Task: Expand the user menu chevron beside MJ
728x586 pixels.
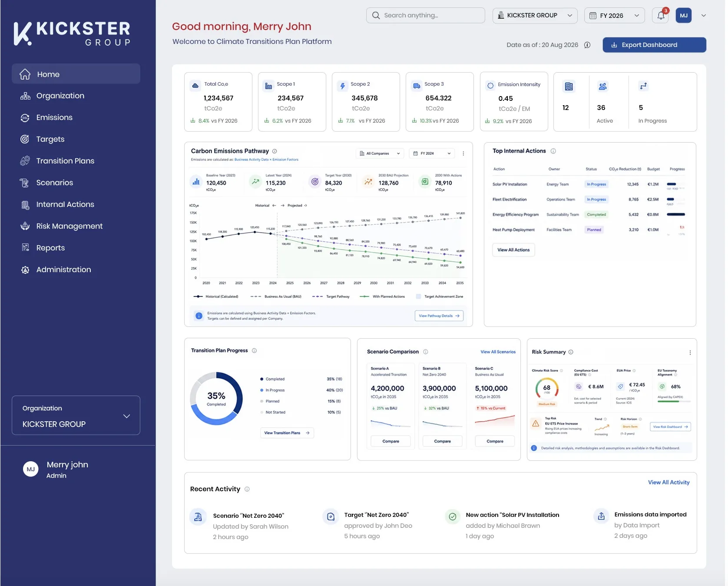Action: [704, 16]
